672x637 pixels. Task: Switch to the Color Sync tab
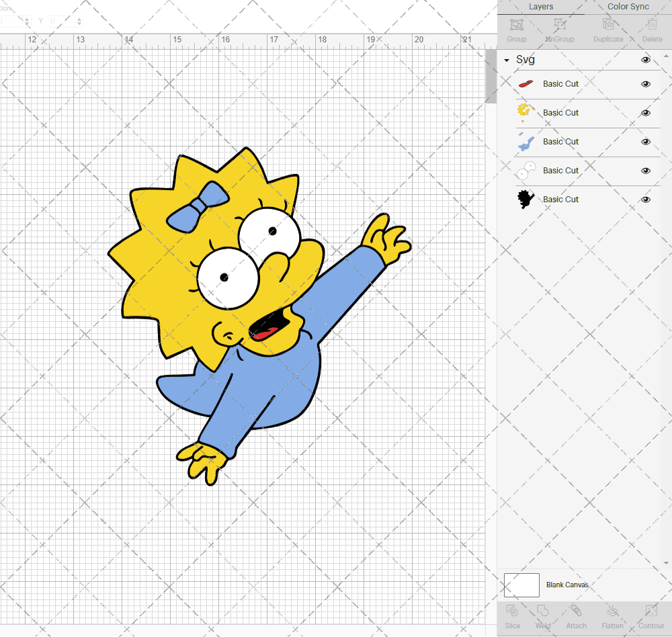628,7
